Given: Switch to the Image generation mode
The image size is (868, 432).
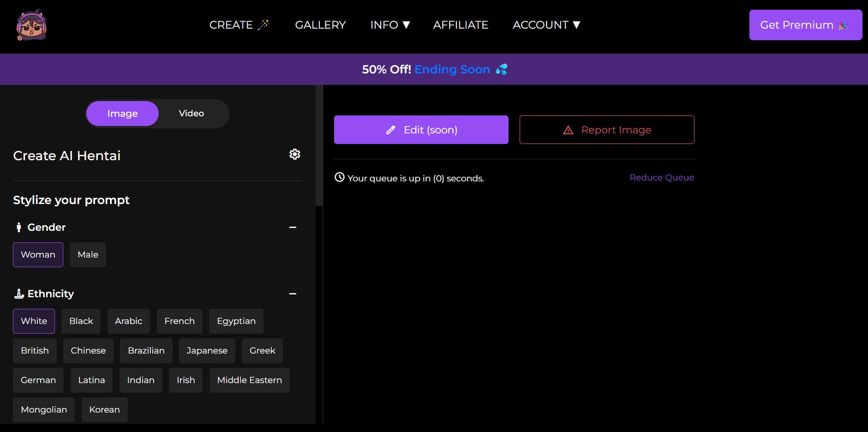Looking at the screenshot, I should pos(122,113).
